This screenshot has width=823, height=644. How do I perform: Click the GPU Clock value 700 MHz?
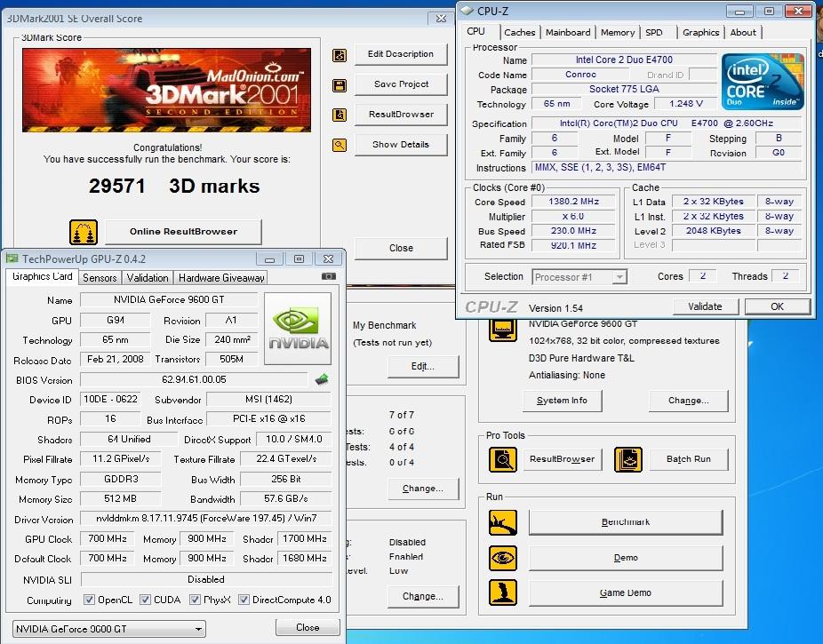[107, 539]
